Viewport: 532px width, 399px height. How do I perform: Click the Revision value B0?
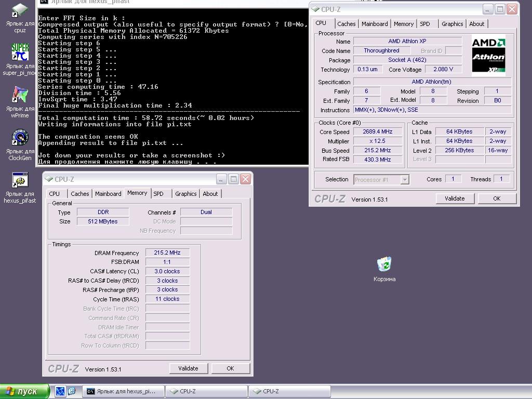pos(497,100)
